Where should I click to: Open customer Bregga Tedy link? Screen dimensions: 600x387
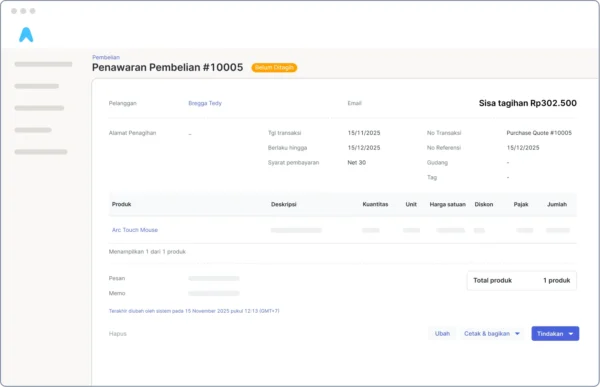tap(205, 103)
